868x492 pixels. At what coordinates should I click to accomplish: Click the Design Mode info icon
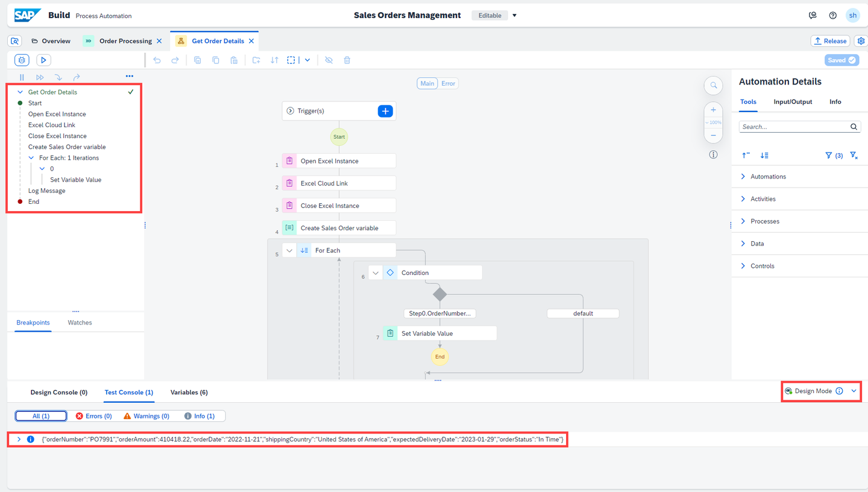click(x=839, y=391)
